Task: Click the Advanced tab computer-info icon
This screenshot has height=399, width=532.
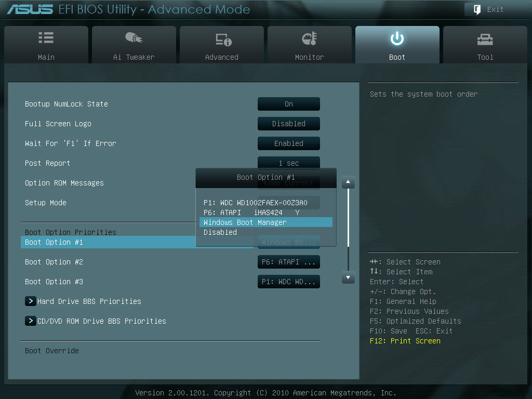Action: [x=223, y=39]
